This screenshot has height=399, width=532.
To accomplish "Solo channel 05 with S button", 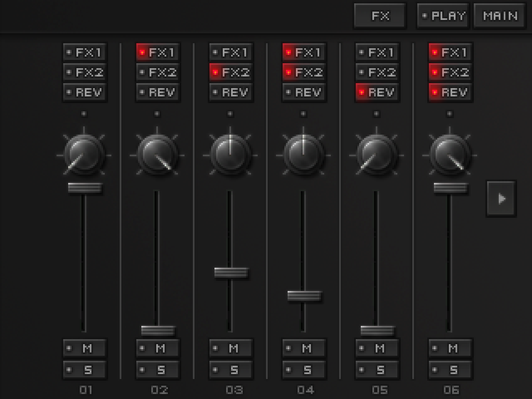I will click(x=377, y=369).
